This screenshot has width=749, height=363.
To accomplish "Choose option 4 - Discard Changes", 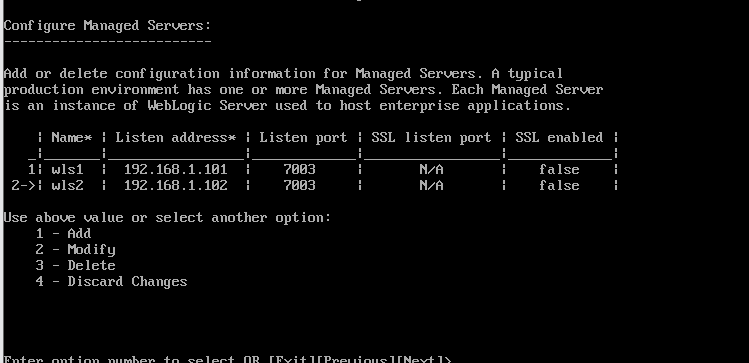I will tap(111, 282).
